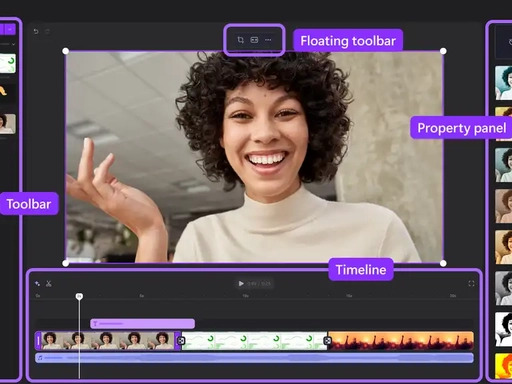Apply the grayscale filter thumbnail
The height and width of the screenshot is (384, 512).
[504, 288]
